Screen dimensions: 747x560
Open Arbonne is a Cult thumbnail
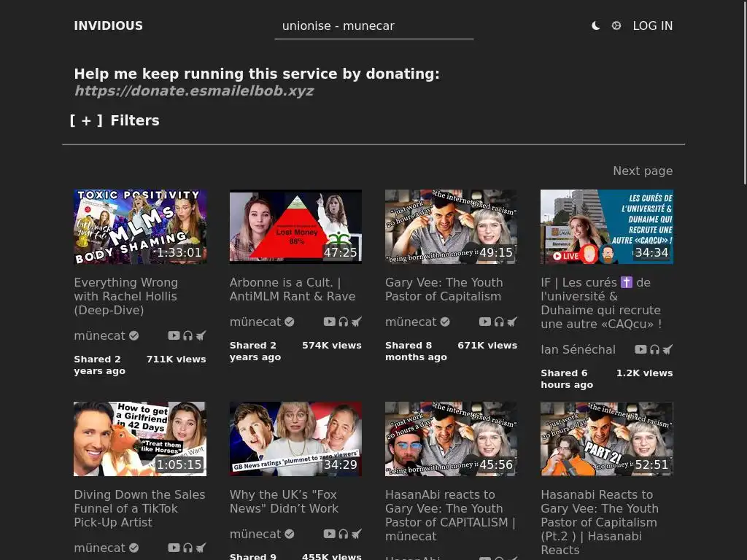tap(295, 227)
